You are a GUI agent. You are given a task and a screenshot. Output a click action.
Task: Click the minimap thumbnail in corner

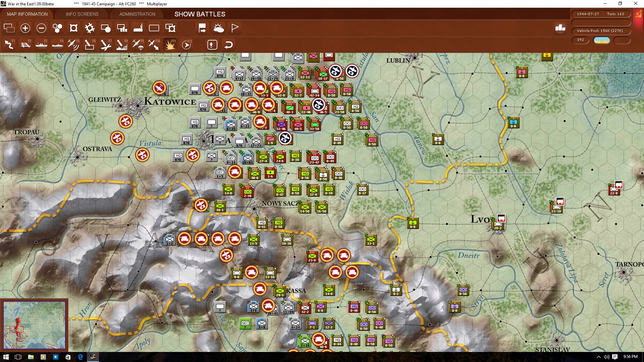click(x=34, y=325)
